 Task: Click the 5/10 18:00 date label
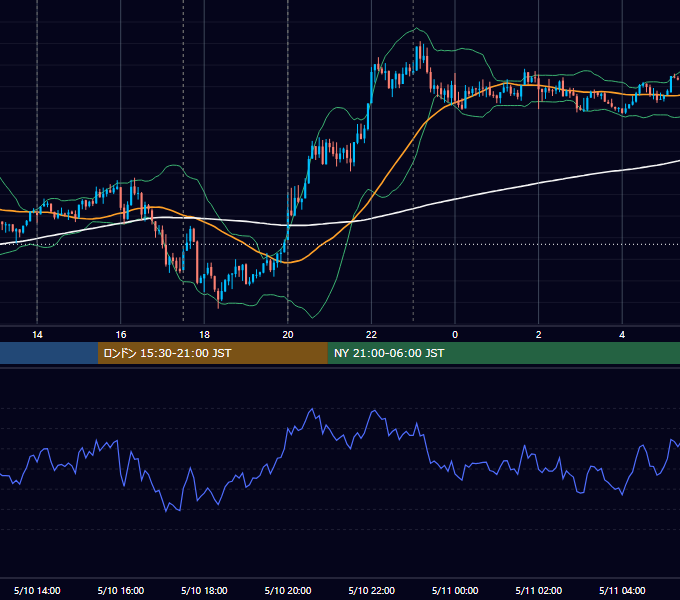[204, 590]
